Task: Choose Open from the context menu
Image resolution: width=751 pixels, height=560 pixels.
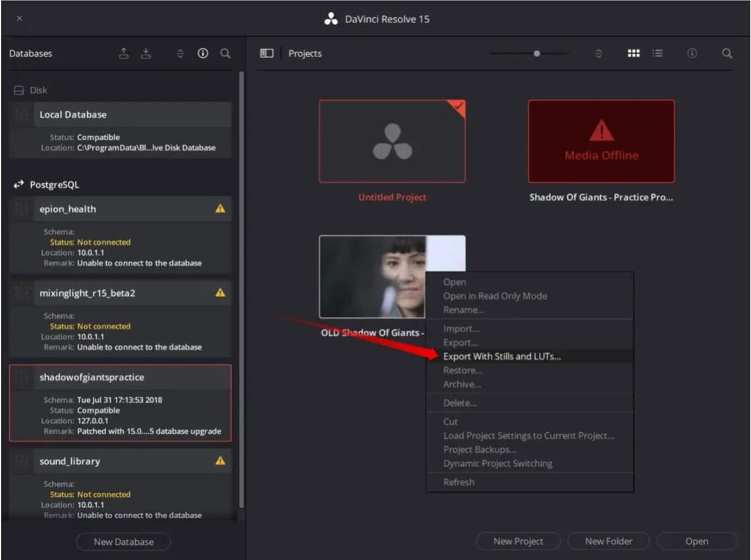Action: [x=530, y=282]
